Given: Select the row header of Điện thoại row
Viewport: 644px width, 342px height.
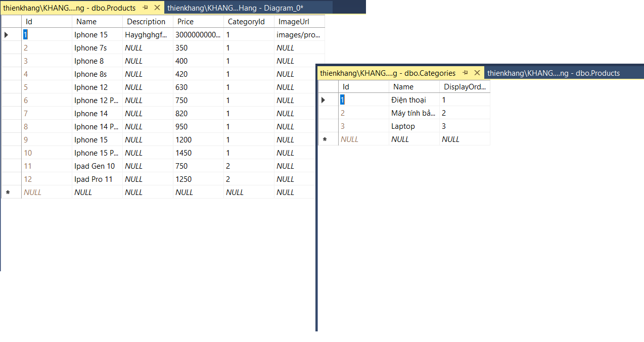Looking at the screenshot, I should coord(328,100).
